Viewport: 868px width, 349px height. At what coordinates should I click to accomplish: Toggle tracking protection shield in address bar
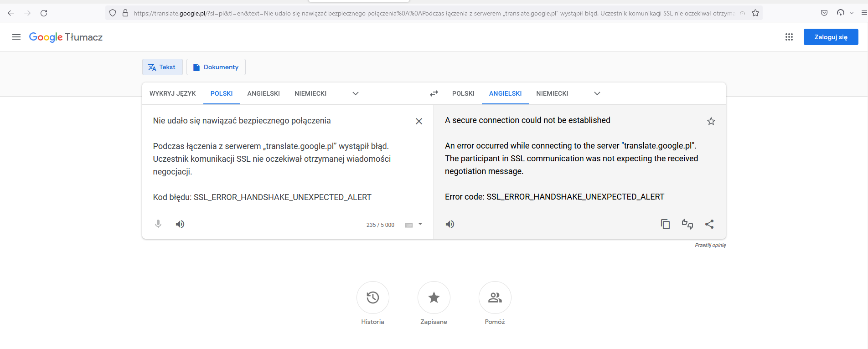112,13
